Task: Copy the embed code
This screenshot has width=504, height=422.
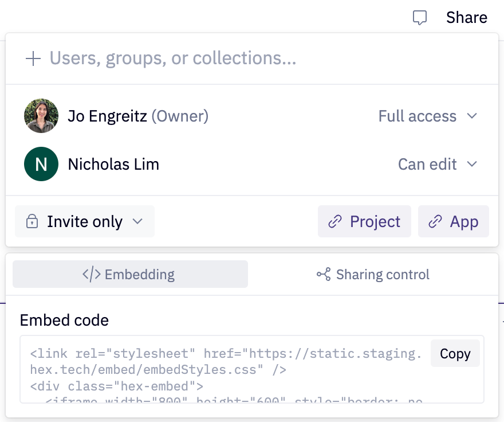Action: point(455,353)
